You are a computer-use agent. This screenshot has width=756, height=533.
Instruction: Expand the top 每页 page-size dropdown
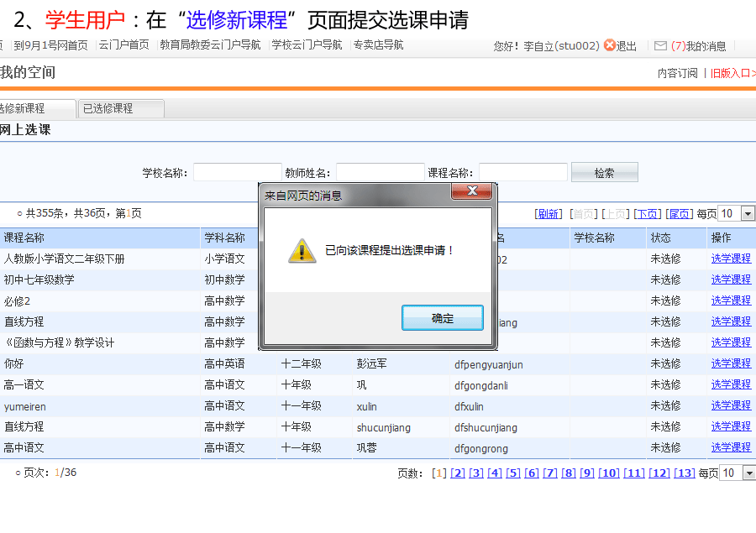(747, 214)
